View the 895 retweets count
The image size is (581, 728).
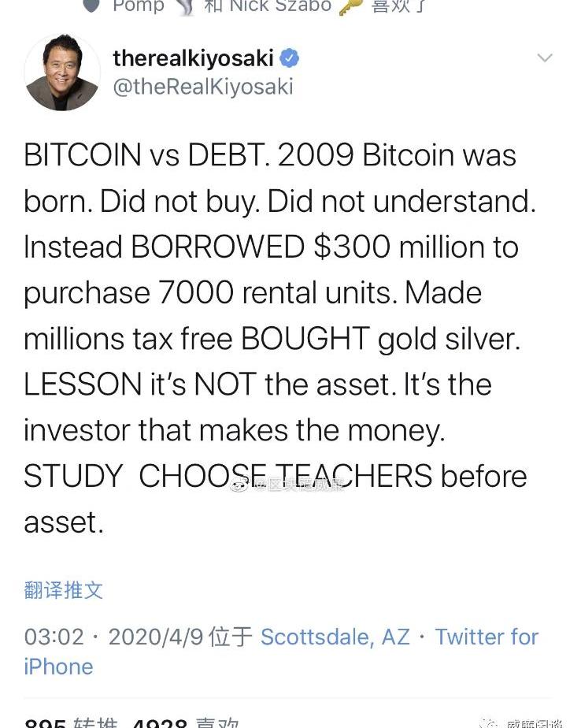click(x=71, y=723)
